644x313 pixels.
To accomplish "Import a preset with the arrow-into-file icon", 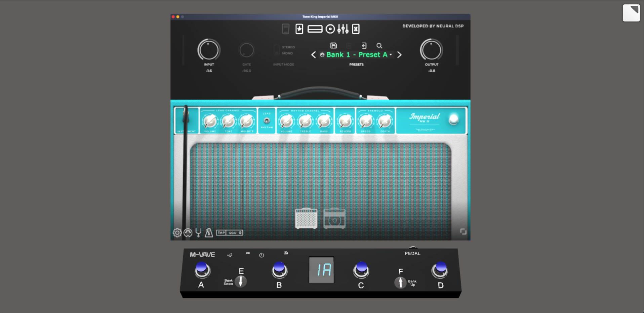I will coord(364,46).
